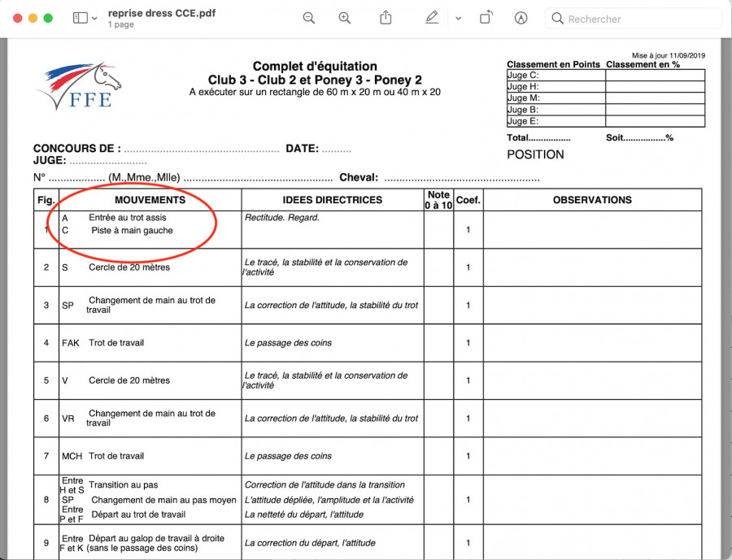Click 'Départ au galop de travail à droite'
Screen dimensions: 732x560
click(x=156, y=538)
